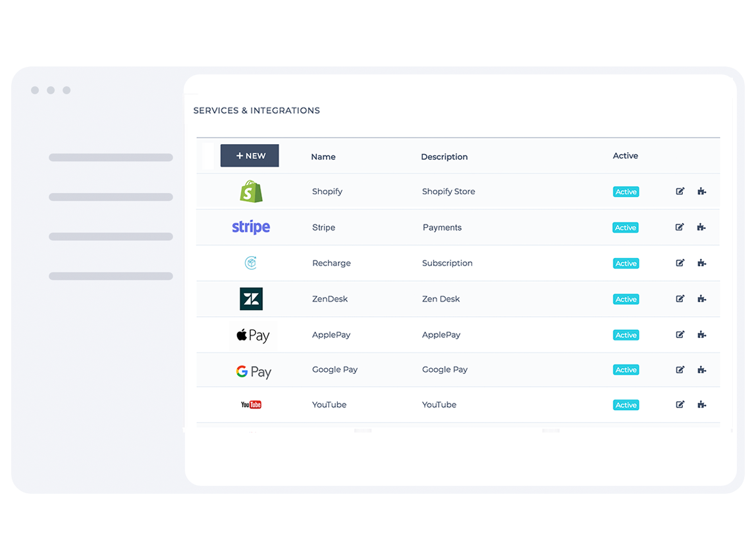The width and height of the screenshot is (756, 553).
Task: Click the Shopify bag logo
Action: tap(251, 192)
